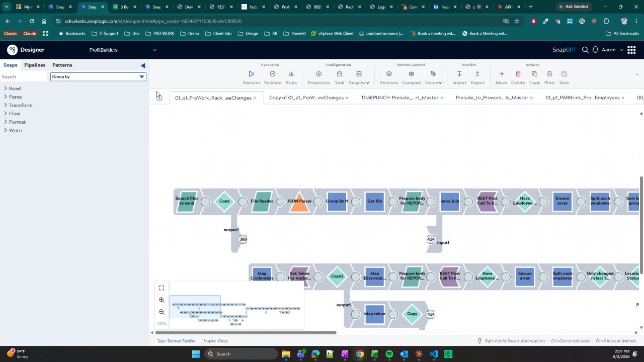Image resolution: width=644 pixels, height=362 pixels.
Task: Click the new pipeline plus icon
Action: coord(159,98)
